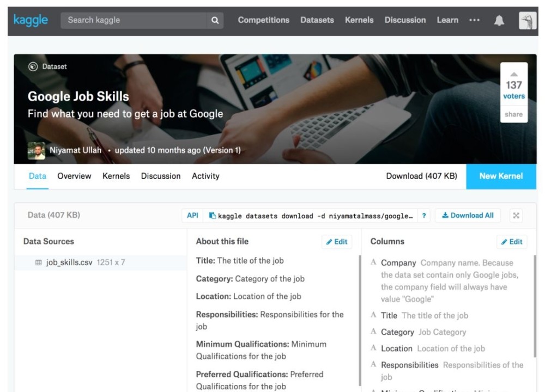This screenshot has width=545, height=392.
Task: Open the notifications bell
Action: (499, 21)
